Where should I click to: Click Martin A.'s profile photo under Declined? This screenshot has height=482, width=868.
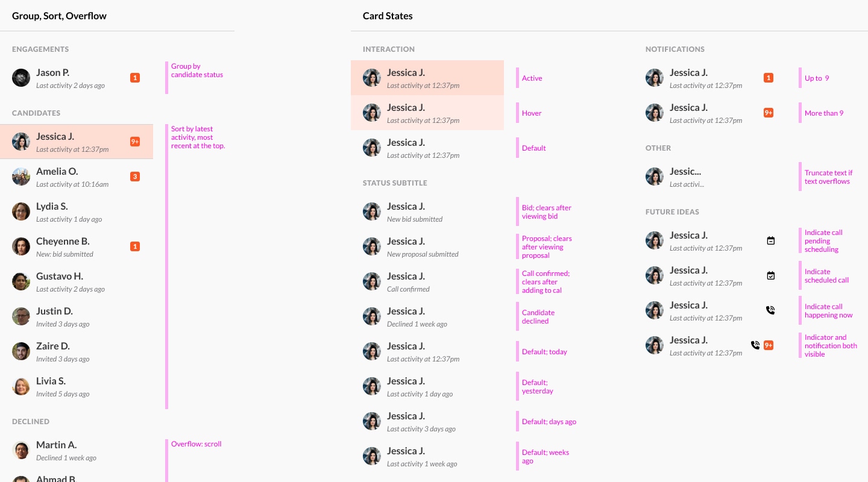[x=21, y=450]
